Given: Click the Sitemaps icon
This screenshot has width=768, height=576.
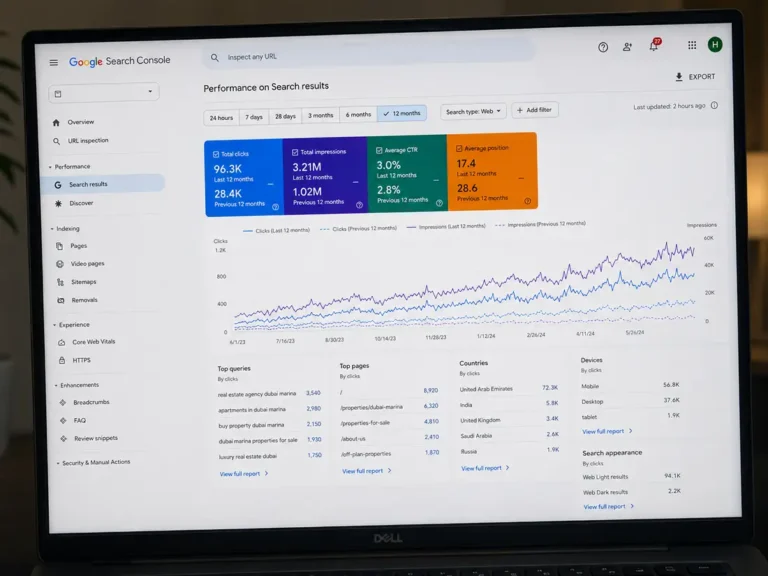Looking at the screenshot, I should (x=60, y=282).
